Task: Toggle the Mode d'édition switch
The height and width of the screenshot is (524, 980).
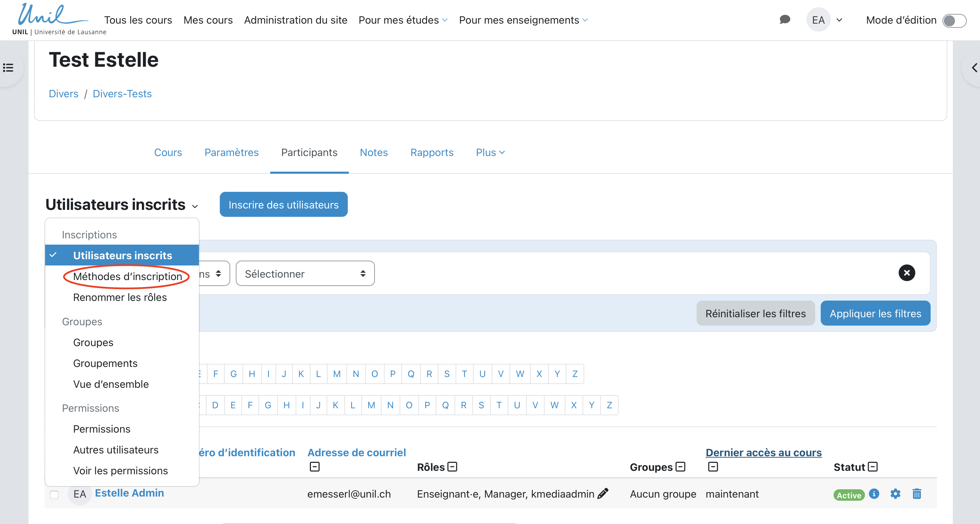Action: click(x=954, y=21)
